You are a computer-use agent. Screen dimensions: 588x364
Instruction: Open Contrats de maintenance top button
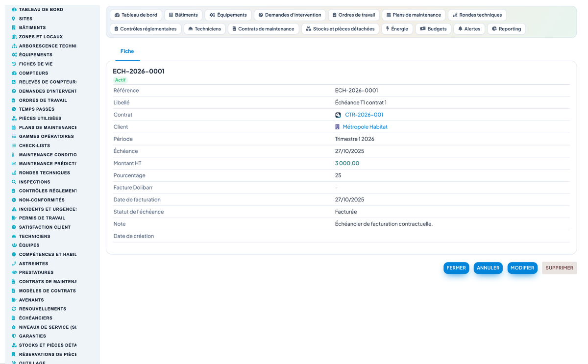[x=263, y=29]
